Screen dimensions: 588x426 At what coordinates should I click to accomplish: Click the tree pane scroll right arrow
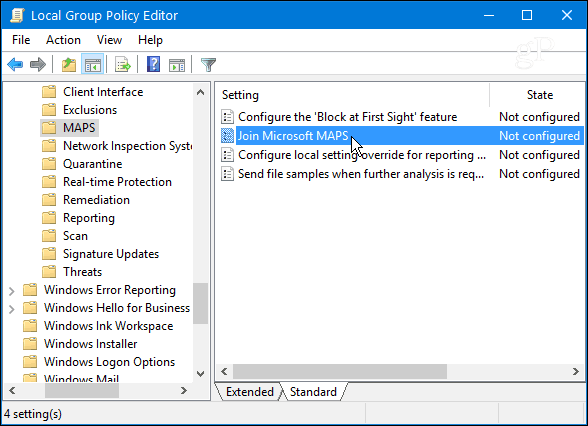[184, 391]
